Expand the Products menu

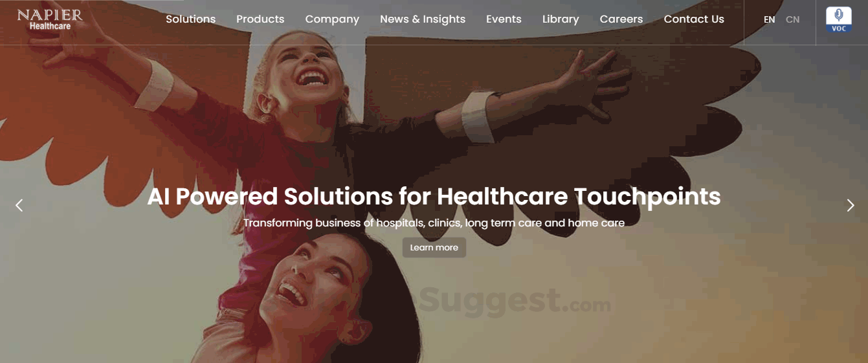[260, 19]
